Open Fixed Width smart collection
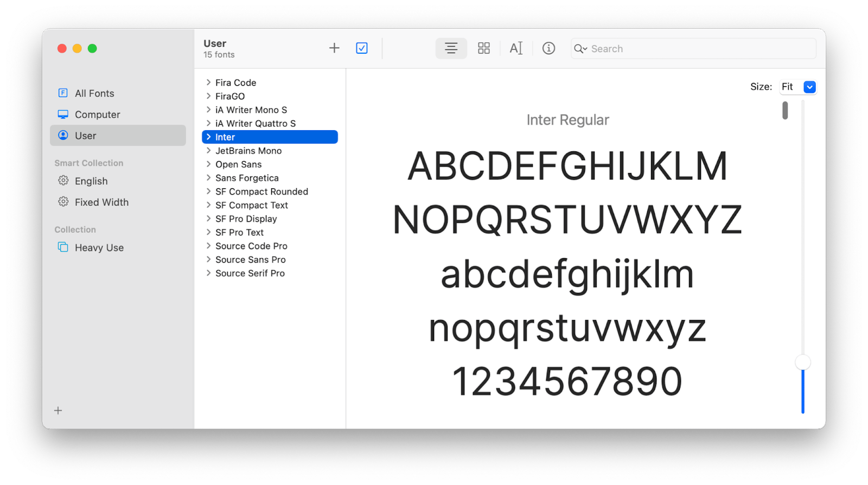This screenshot has width=868, height=485. tap(118, 202)
